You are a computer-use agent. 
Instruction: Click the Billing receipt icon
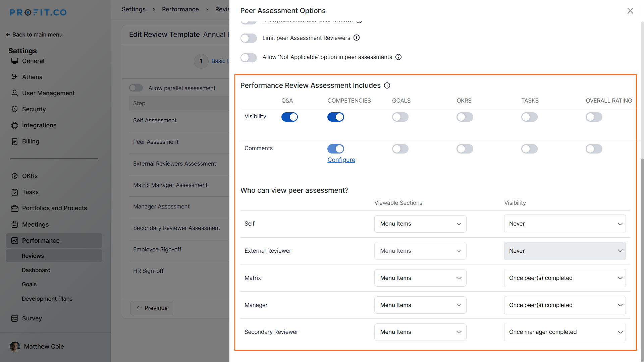[14, 141]
